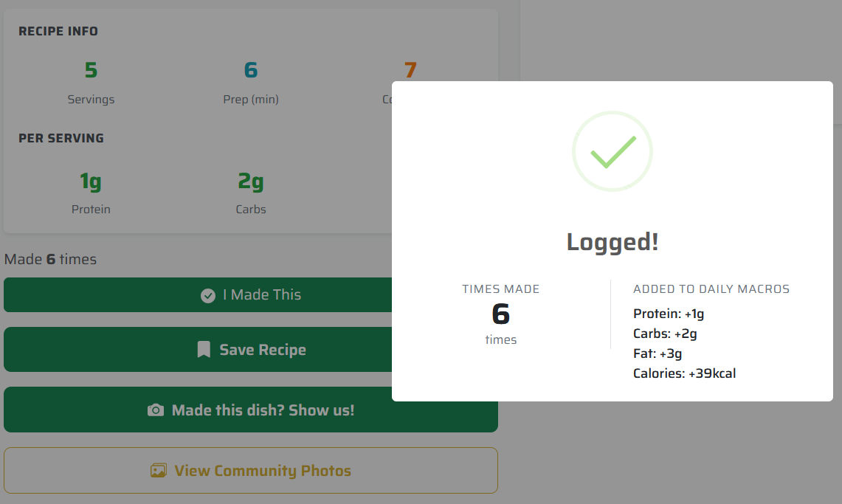Click the large green checkmark in the dialog
This screenshot has width=842, height=504.
coord(612,151)
